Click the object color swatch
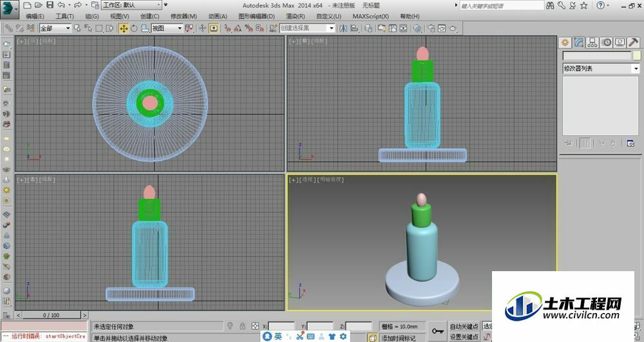This screenshot has height=342, width=644. [637, 56]
